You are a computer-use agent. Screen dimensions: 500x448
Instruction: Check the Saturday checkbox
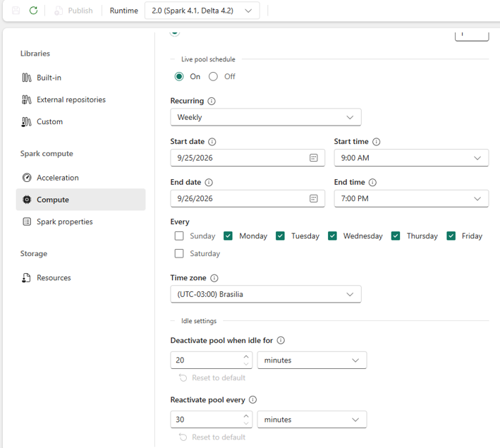(x=179, y=253)
